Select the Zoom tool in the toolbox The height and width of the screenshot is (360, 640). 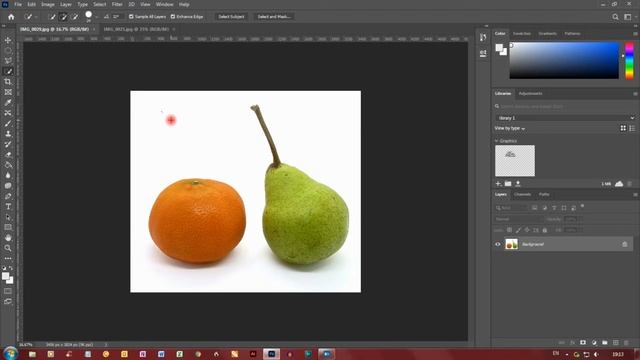[8, 248]
